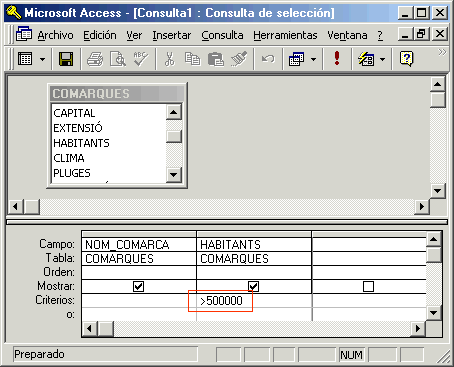This screenshot has height=367, width=454.
Task: Open the Insertar menu
Action: [x=172, y=35]
